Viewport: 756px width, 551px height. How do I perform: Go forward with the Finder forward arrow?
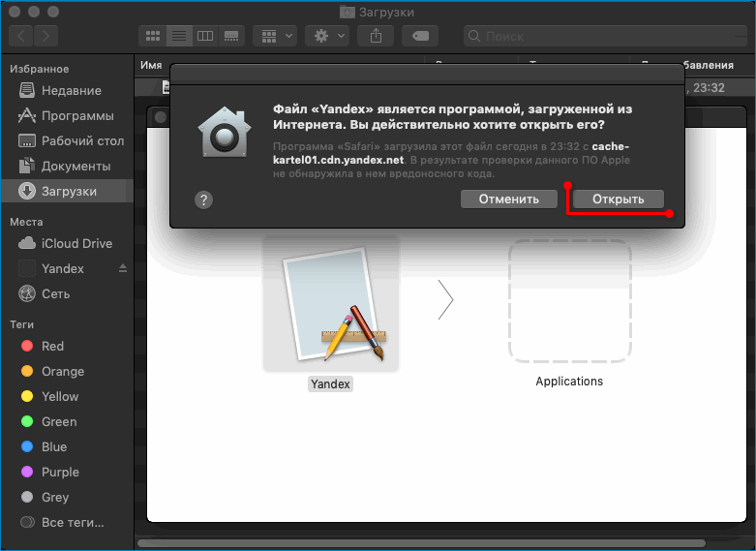pos(45,36)
